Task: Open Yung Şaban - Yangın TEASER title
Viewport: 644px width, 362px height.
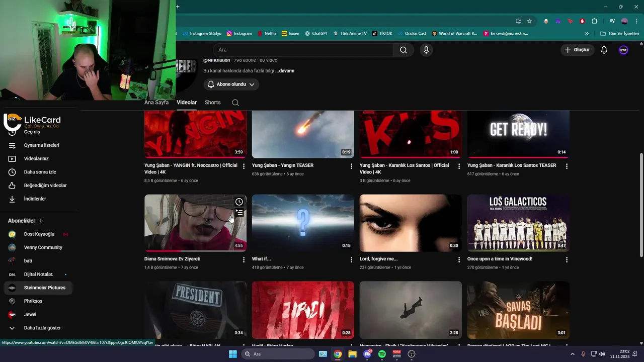Action: pyautogui.click(x=283, y=165)
